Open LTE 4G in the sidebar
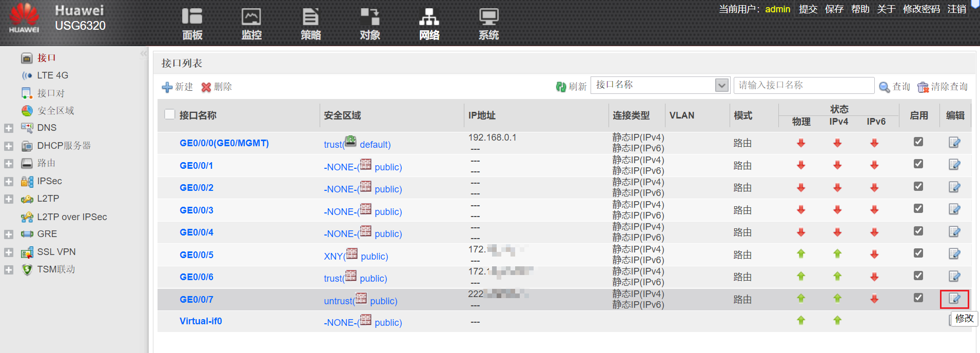 52,75
